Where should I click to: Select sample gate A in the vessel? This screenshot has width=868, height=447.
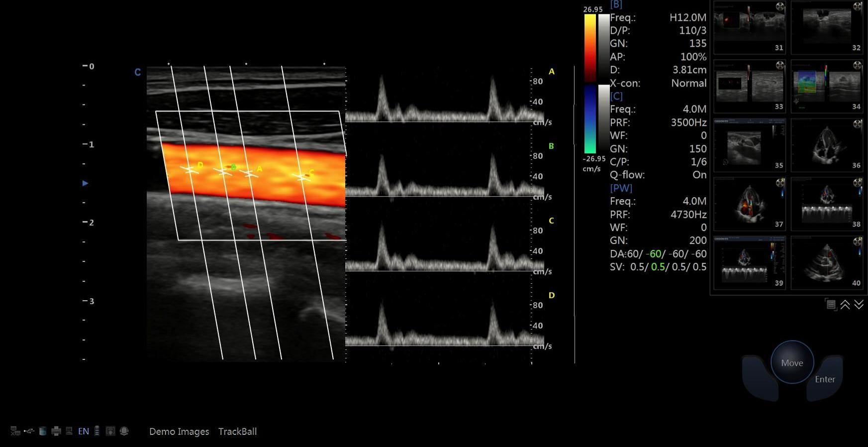point(248,174)
